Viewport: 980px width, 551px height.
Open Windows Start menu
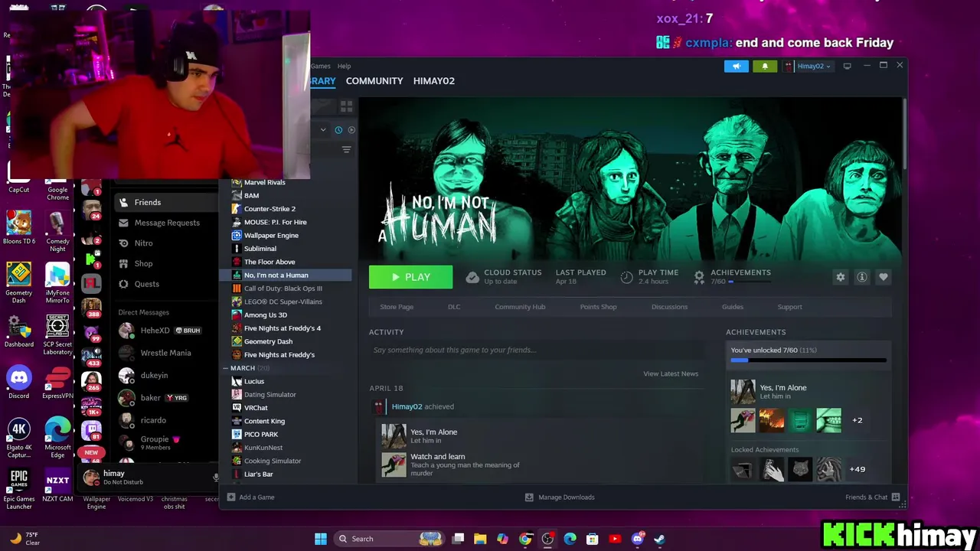pos(321,539)
